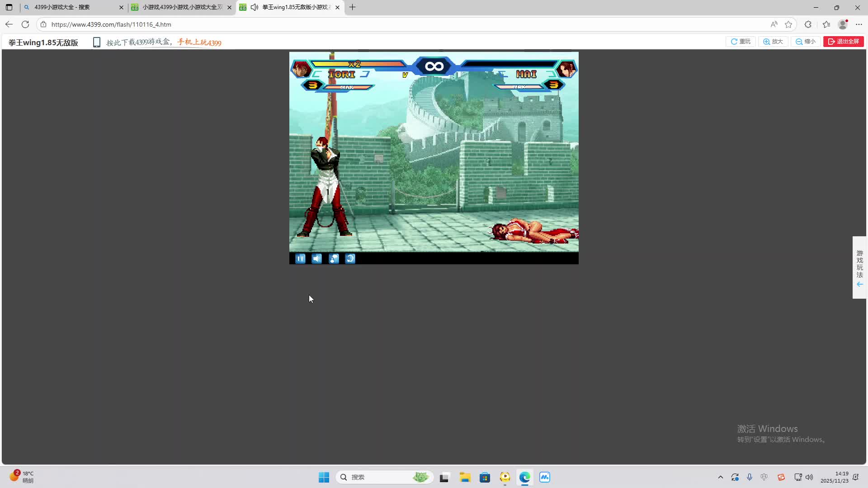Expand the 游戏玩法 side panel
The width and height of the screenshot is (868, 488).
[x=859, y=267]
